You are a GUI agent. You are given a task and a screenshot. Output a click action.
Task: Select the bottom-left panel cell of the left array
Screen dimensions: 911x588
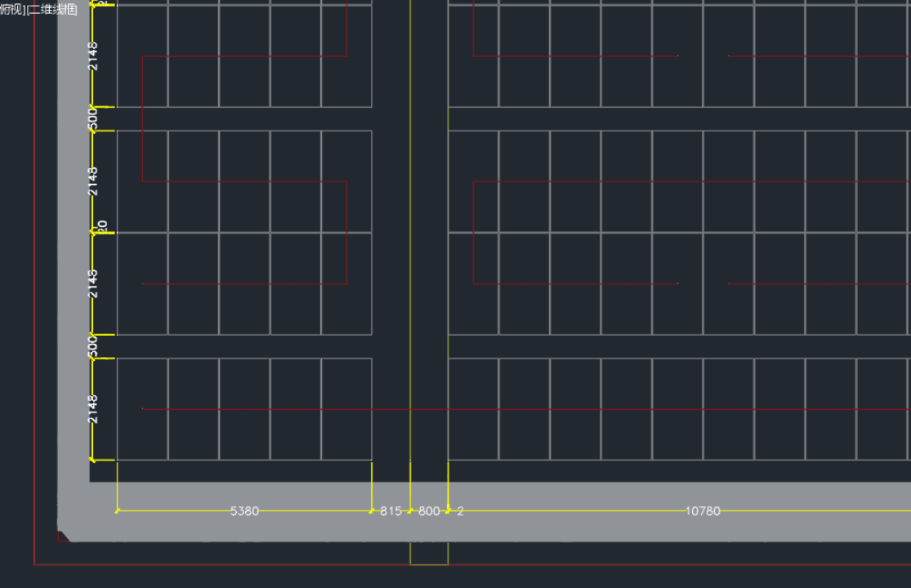click(x=142, y=409)
